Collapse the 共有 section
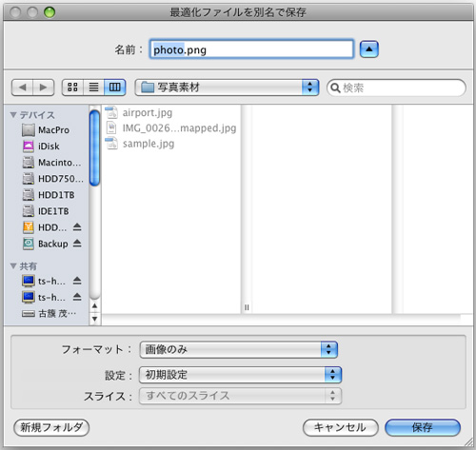Image resolution: width=476 pixels, height=450 pixels. [13, 265]
